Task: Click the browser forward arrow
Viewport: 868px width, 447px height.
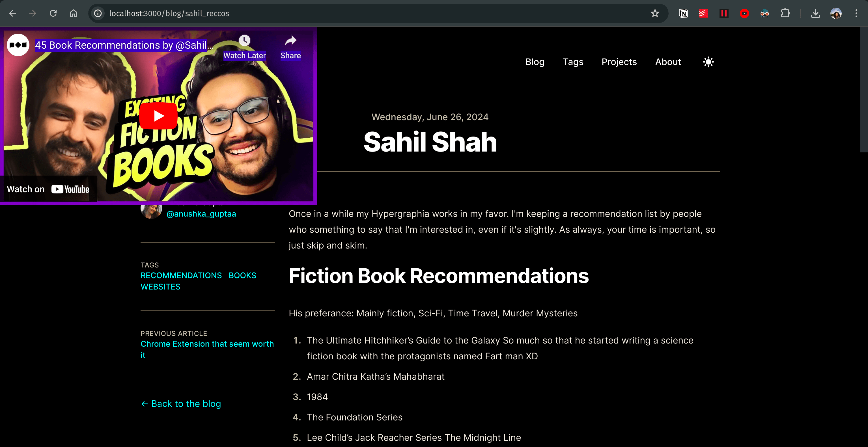Action: point(33,14)
